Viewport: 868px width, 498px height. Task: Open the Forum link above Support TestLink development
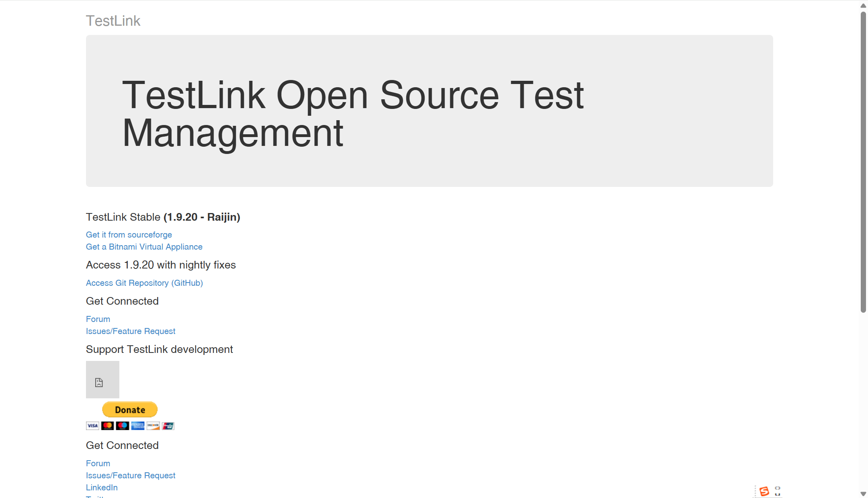click(98, 319)
